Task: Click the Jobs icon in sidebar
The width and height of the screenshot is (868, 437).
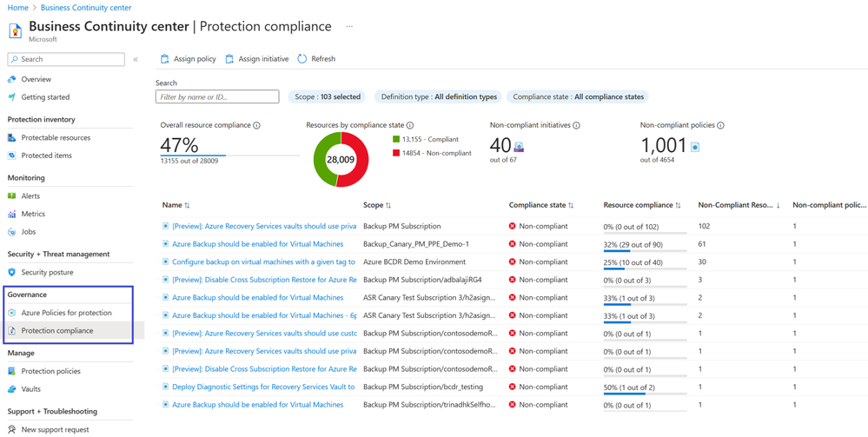Action: click(x=11, y=231)
